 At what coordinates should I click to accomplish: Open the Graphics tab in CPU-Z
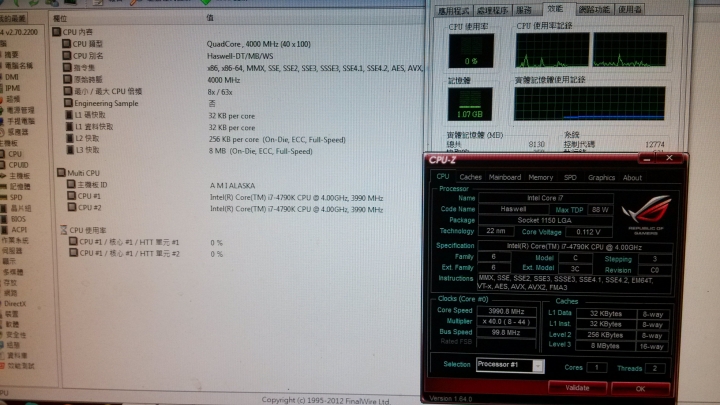coord(601,177)
